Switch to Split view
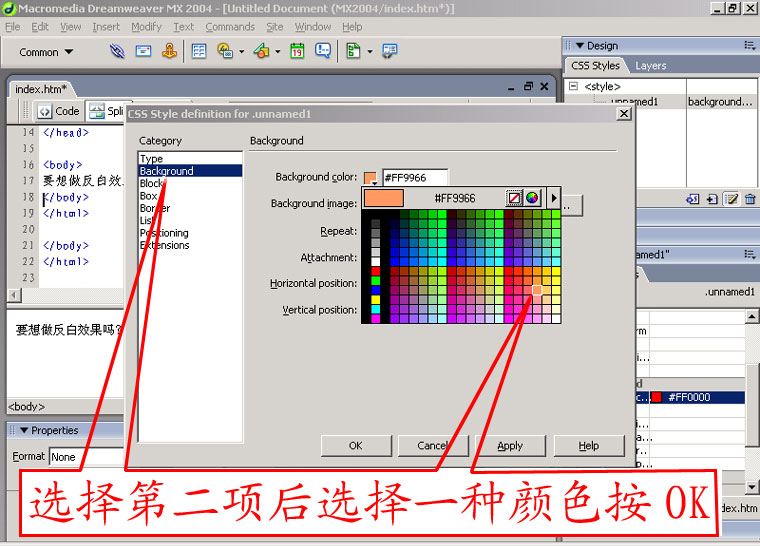This screenshot has width=760, height=546. tap(106, 111)
